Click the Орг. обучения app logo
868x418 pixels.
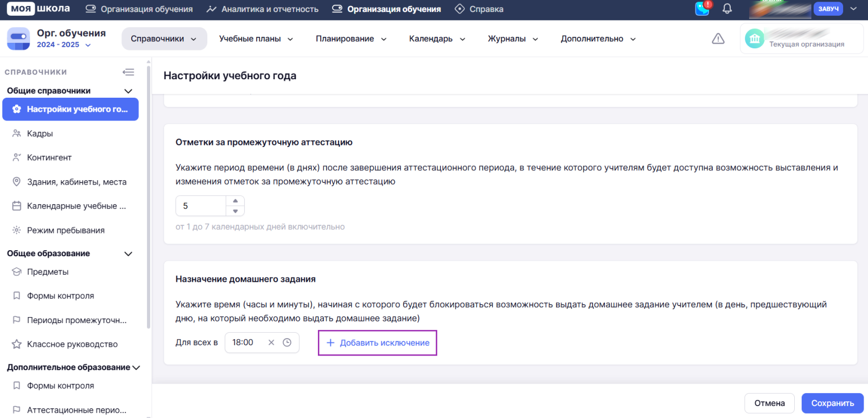point(18,39)
